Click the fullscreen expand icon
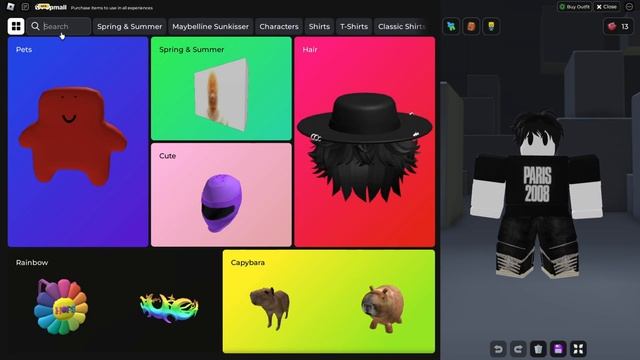 coord(578,349)
